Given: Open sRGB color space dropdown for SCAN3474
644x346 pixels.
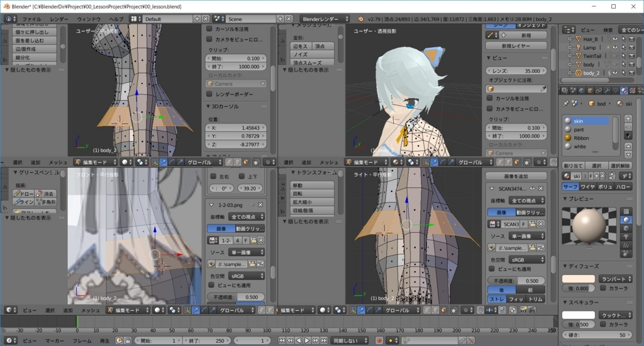Looking at the screenshot, I should coord(527,260).
